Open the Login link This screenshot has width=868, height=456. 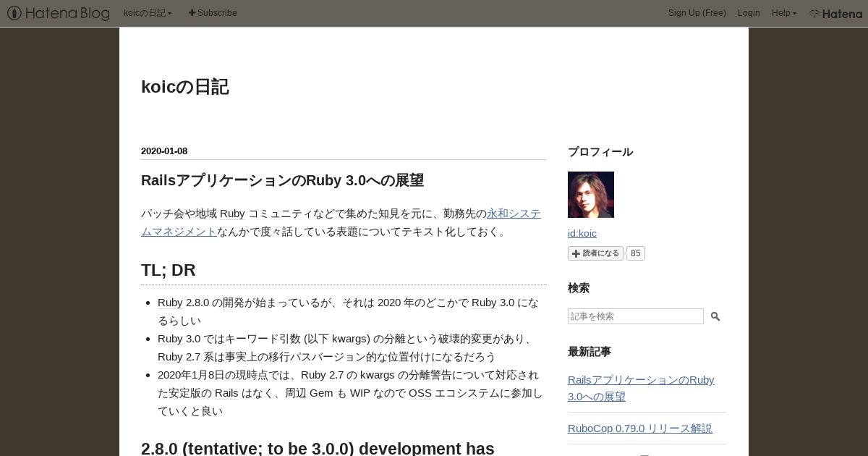pyautogui.click(x=749, y=13)
